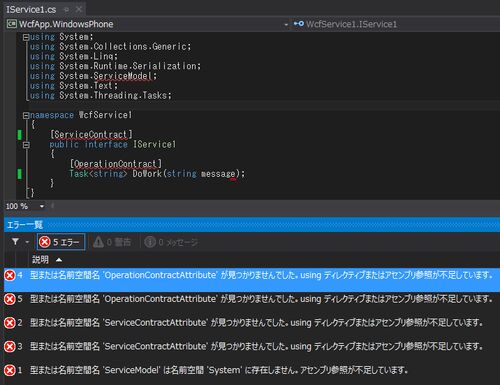Close the IService1.cs tab

[79, 9]
